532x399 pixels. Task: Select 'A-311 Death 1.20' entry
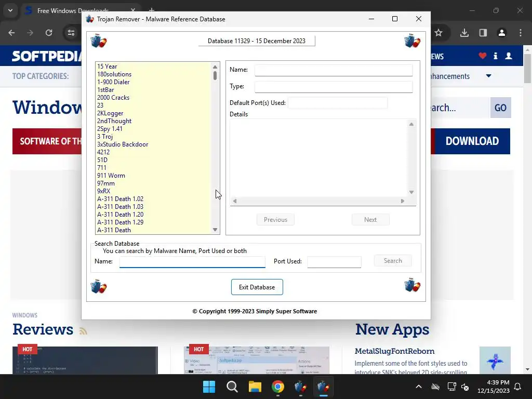pos(121,215)
